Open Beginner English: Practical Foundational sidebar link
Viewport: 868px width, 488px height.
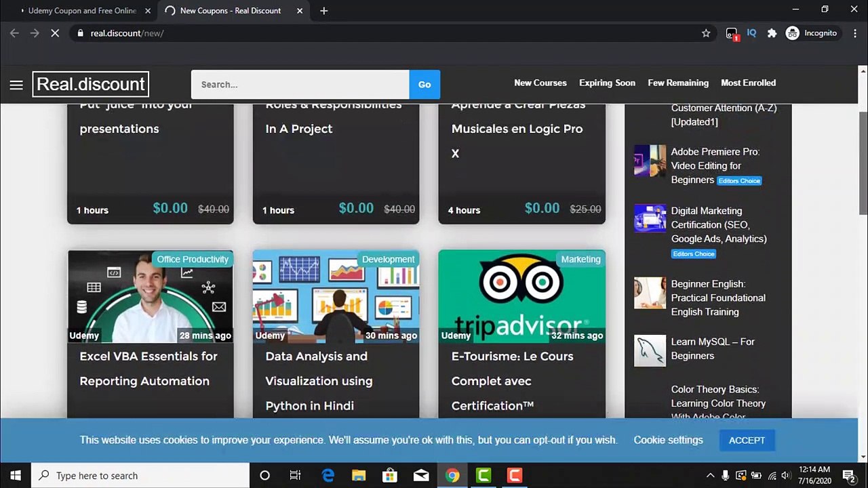(x=718, y=298)
